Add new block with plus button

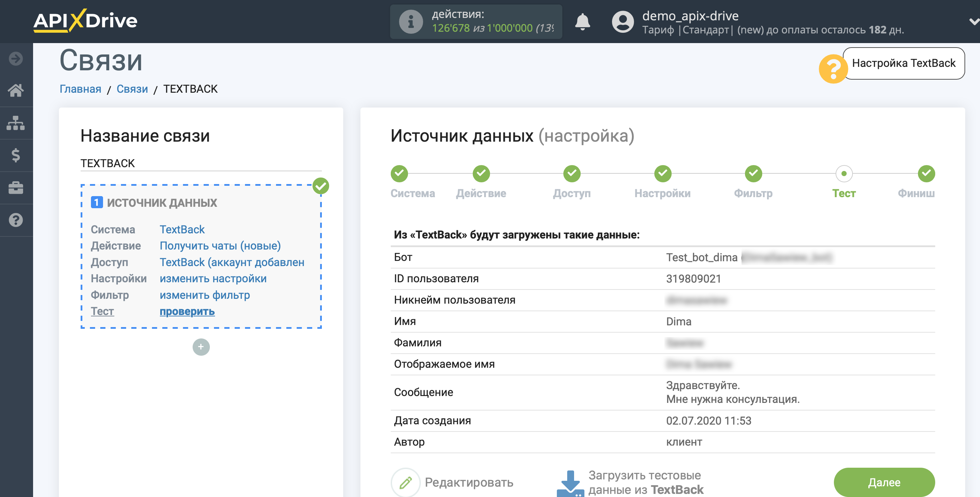click(x=201, y=347)
